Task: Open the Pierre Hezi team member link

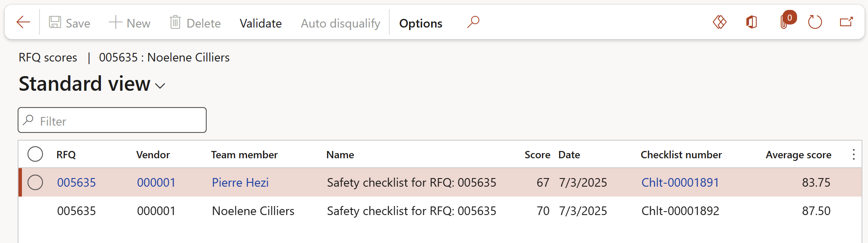Action: 240,182
